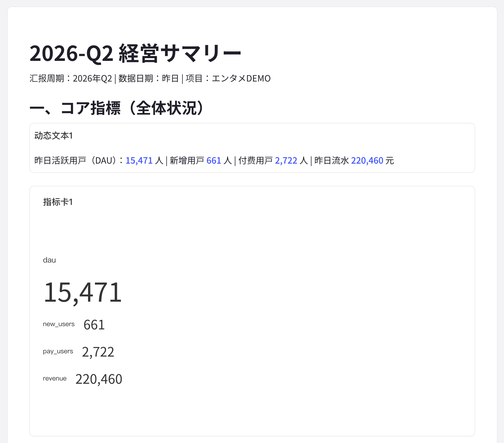
Task: Click the "revenue" label in the metric card
Action: tap(55, 378)
